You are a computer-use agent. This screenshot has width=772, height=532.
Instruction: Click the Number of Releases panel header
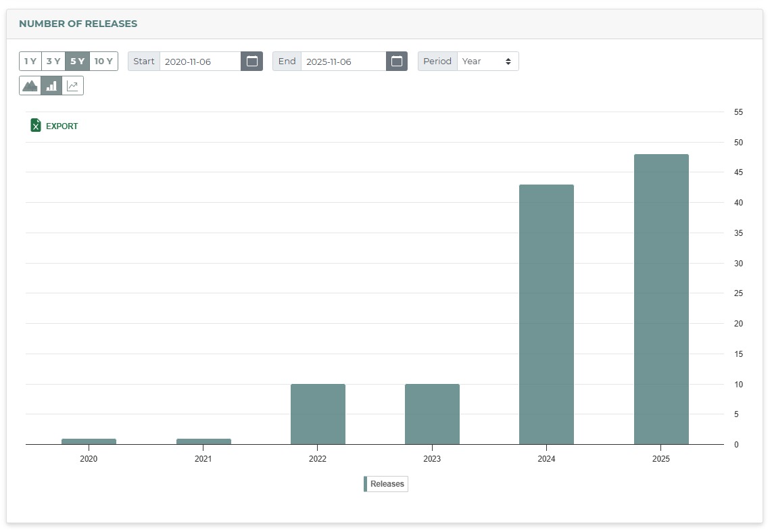[78, 24]
